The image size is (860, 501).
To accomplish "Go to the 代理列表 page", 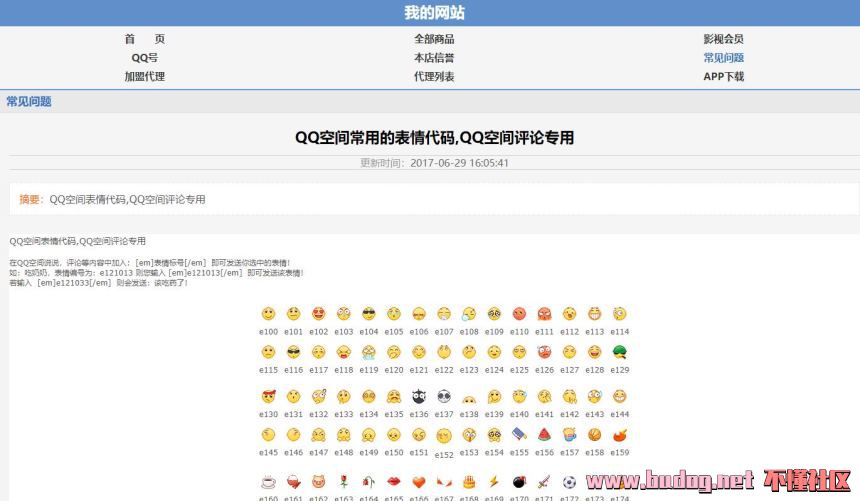I will pyautogui.click(x=434, y=76).
